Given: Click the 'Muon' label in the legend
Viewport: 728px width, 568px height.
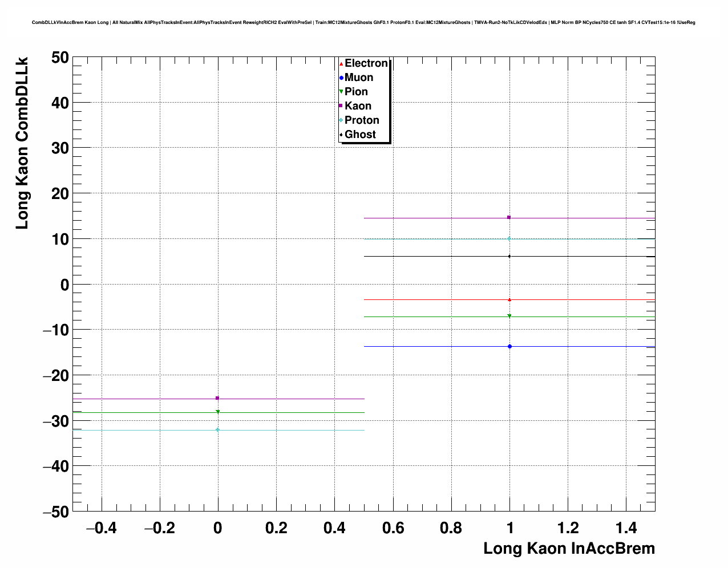Looking at the screenshot, I should coord(359,78).
